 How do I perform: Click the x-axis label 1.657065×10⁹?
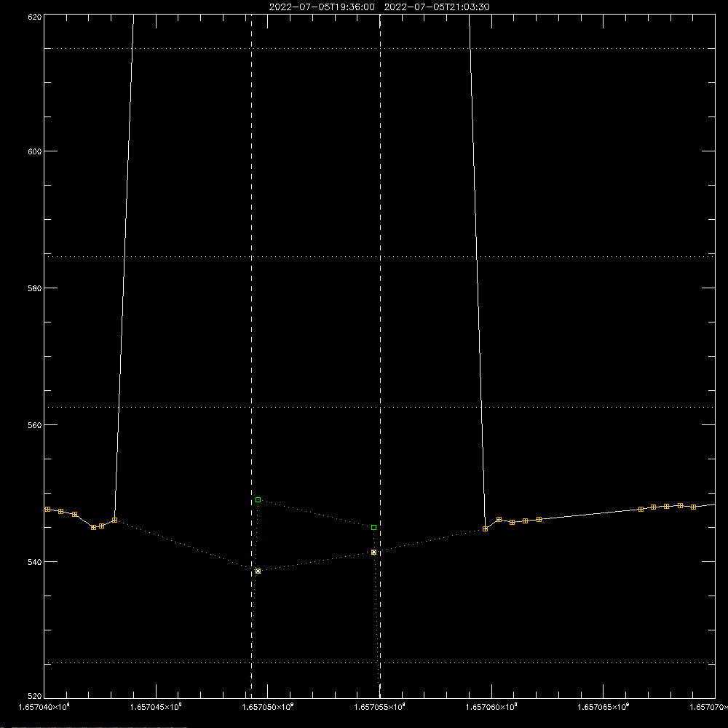tap(603, 707)
